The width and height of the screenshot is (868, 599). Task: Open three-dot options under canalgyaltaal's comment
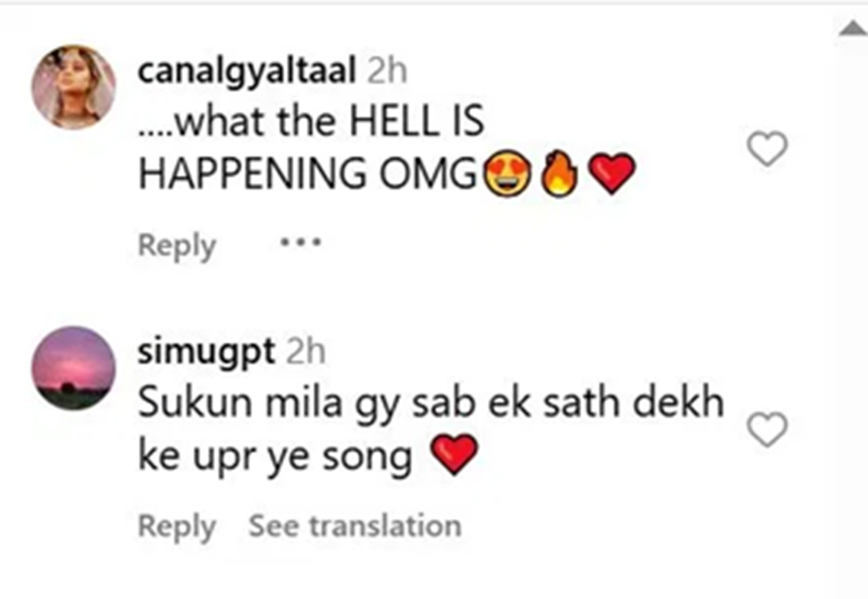click(301, 243)
